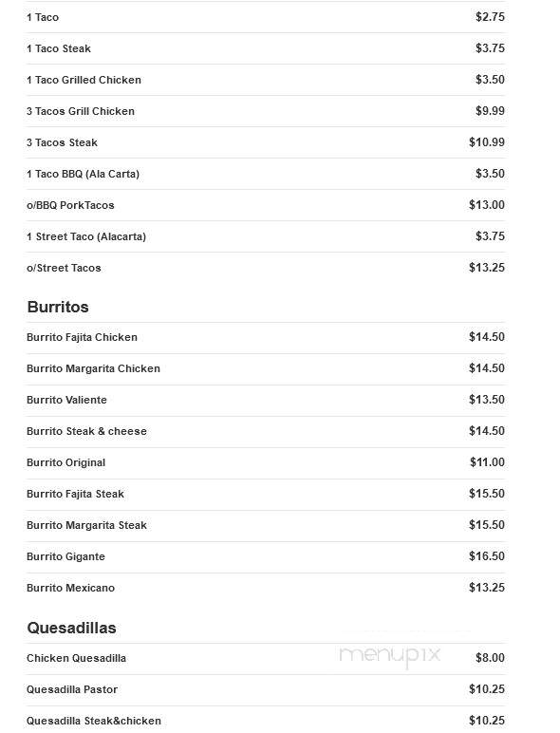This screenshot has width=560, height=733.
Task: Click the Burrito Fajita Chicken item
Action: point(266,337)
